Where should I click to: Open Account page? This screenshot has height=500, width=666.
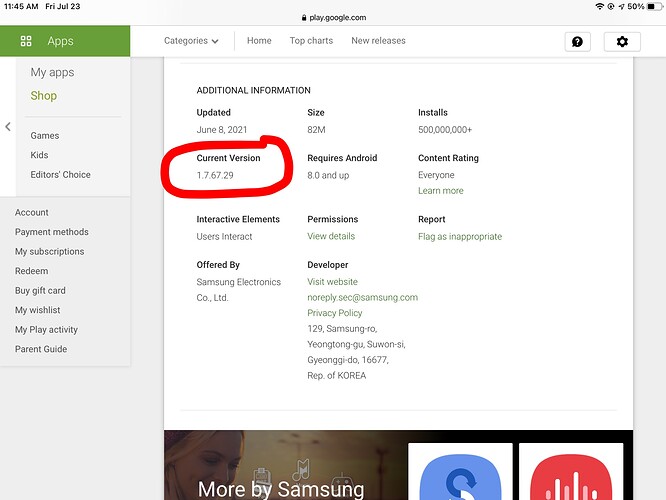pos(31,212)
